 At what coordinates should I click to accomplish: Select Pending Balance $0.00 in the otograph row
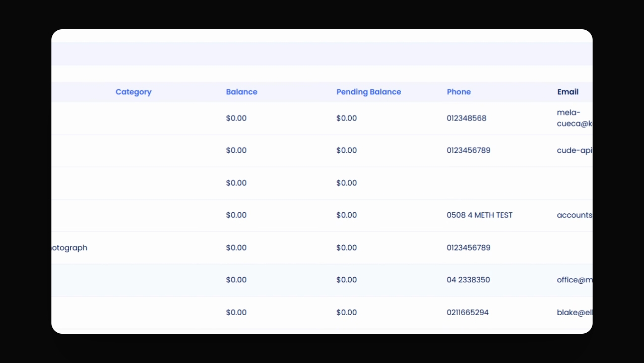point(346,248)
